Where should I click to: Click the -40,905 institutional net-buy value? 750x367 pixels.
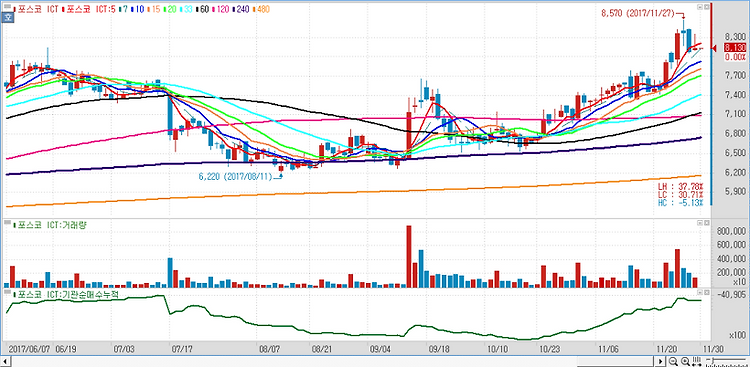click(x=731, y=295)
